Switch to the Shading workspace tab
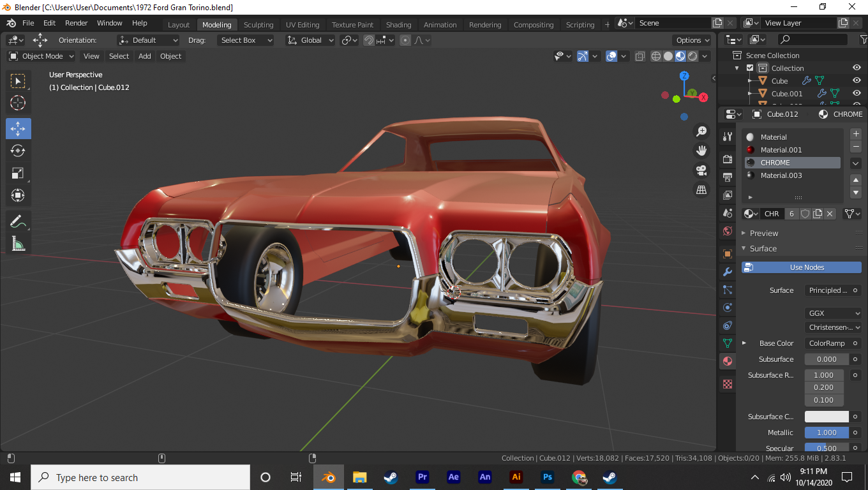The image size is (868, 490). [398, 25]
